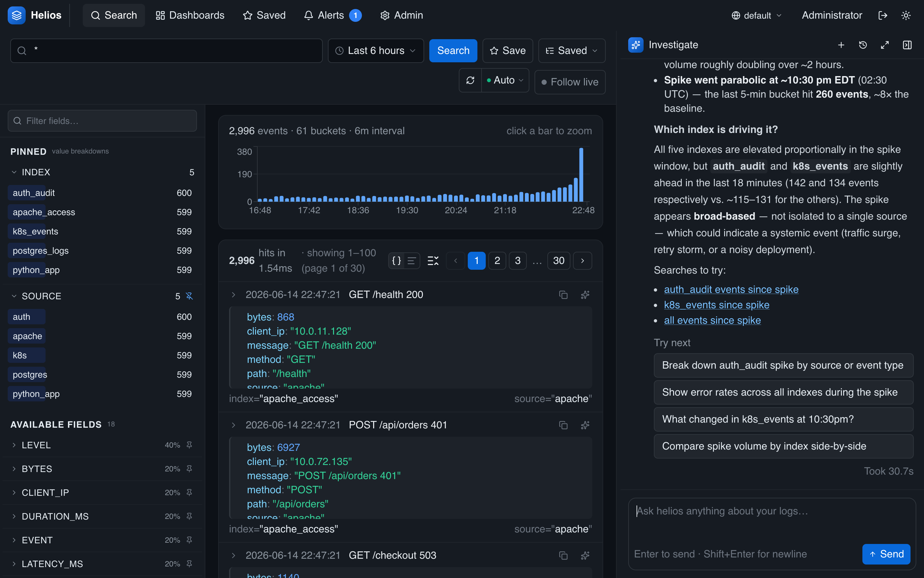Viewport: 924px width, 578px height.
Task: Go to the next results page
Action: (x=583, y=261)
